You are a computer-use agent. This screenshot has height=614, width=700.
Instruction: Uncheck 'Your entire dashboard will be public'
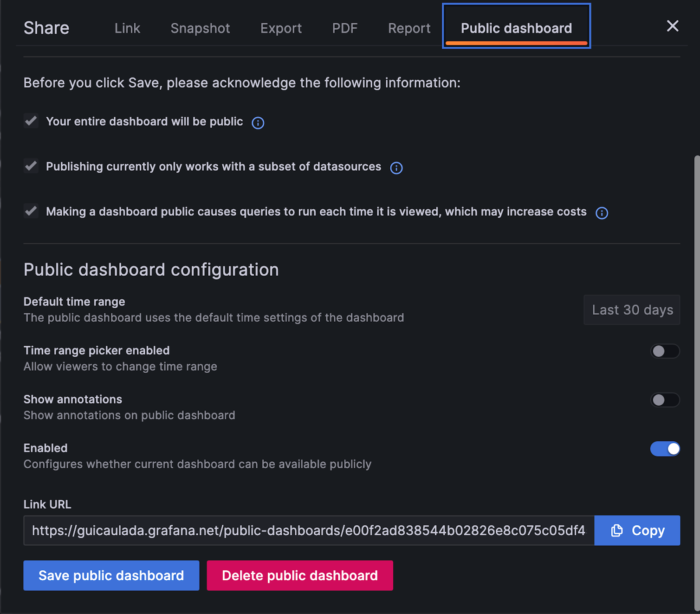31,121
